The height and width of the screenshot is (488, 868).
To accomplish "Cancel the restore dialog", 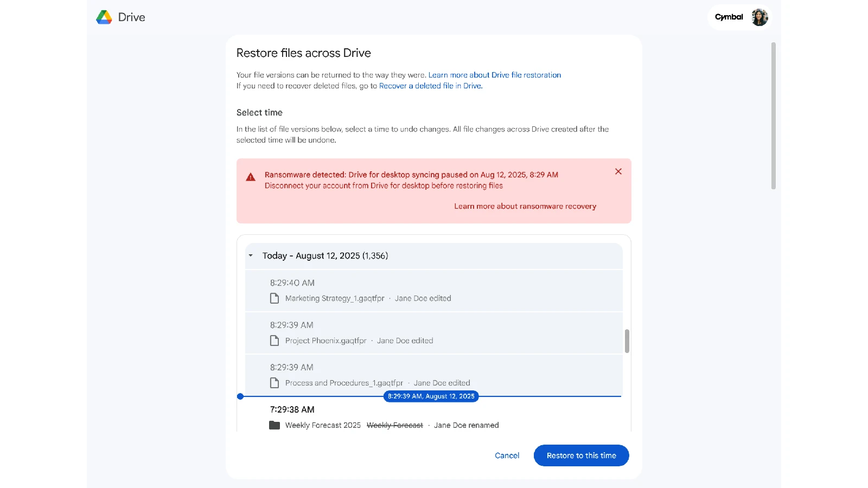I will (x=507, y=455).
